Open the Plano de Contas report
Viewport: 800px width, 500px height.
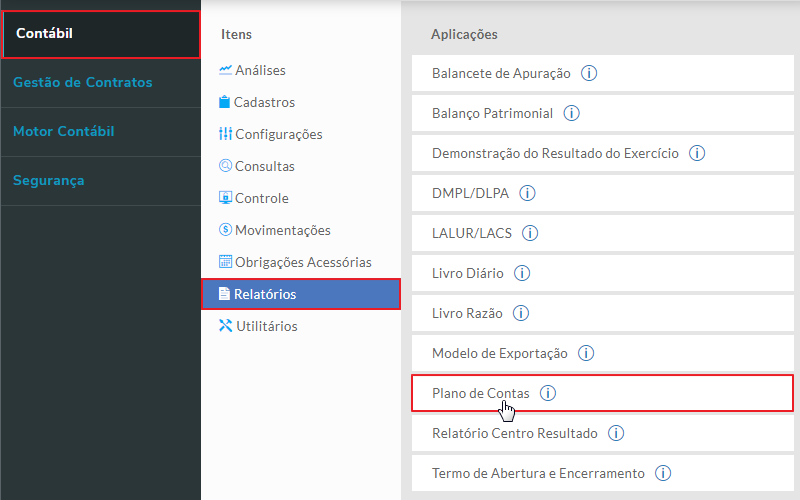pyautogui.click(x=480, y=393)
